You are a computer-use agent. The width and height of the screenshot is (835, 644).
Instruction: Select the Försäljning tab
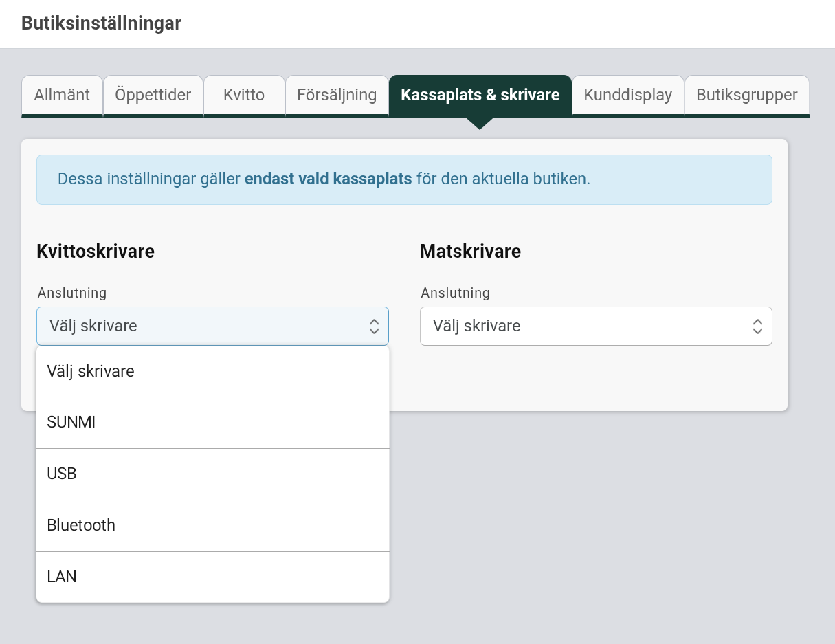point(337,95)
